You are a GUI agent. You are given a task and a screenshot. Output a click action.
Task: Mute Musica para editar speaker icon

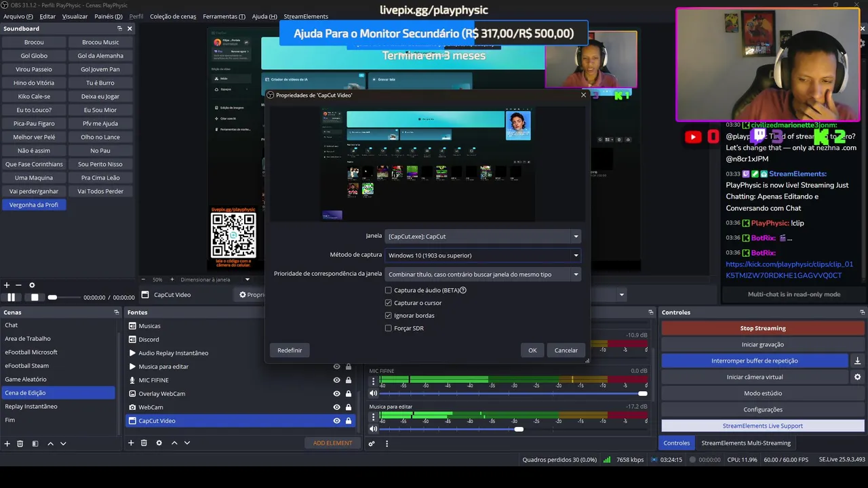(x=373, y=429)
